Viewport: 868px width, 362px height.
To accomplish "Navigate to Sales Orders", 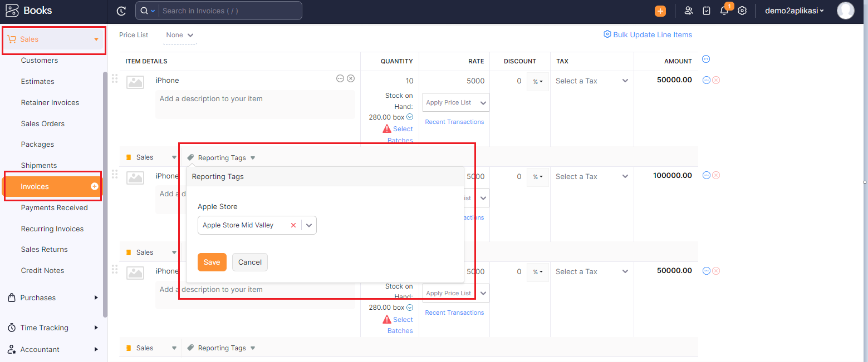I will point(43,124).
